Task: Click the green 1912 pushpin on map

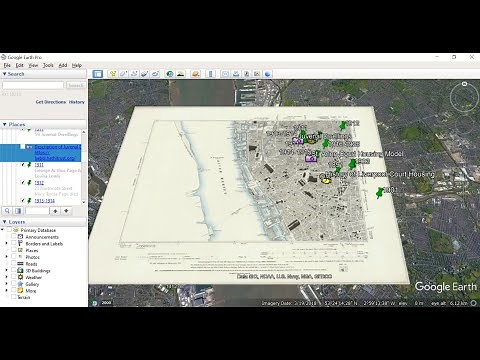Action: click(343, 125)
